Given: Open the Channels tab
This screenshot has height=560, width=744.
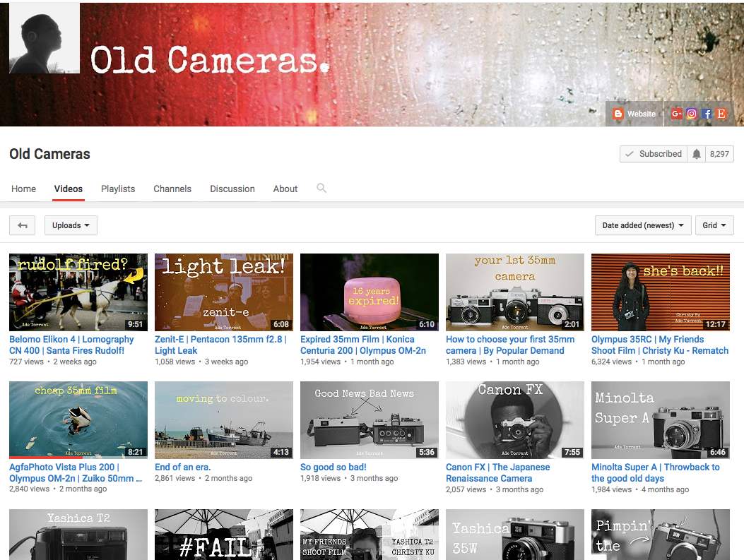Looking at the screenshot, I should [x=172, y=189].
